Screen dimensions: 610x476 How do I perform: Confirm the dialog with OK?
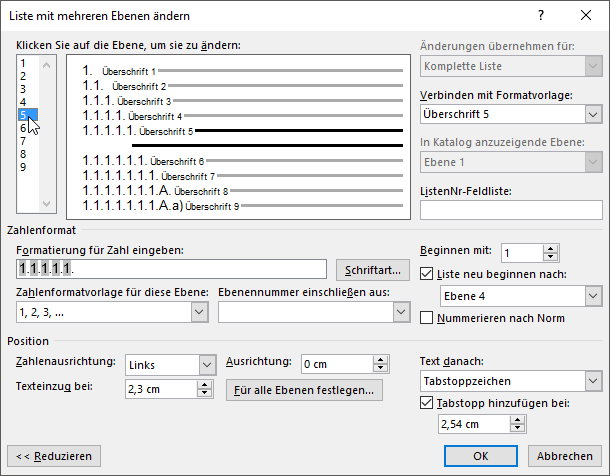(x=480, y=455)
